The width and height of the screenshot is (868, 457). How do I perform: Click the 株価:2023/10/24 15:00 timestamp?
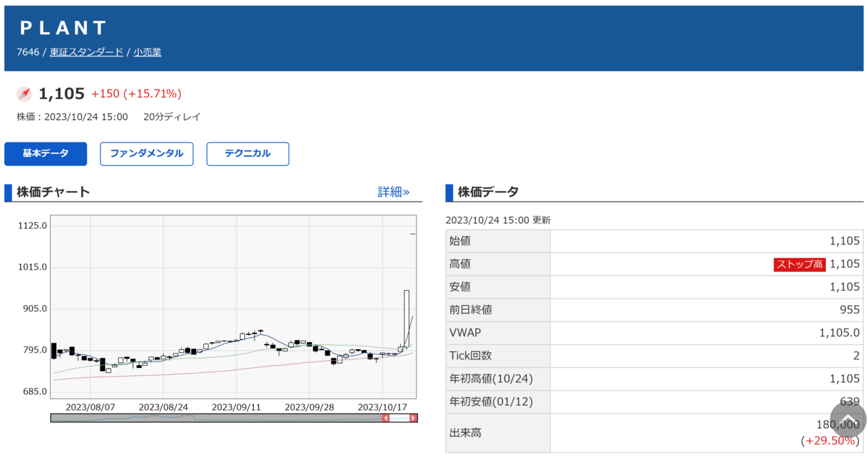click(72, 116)
